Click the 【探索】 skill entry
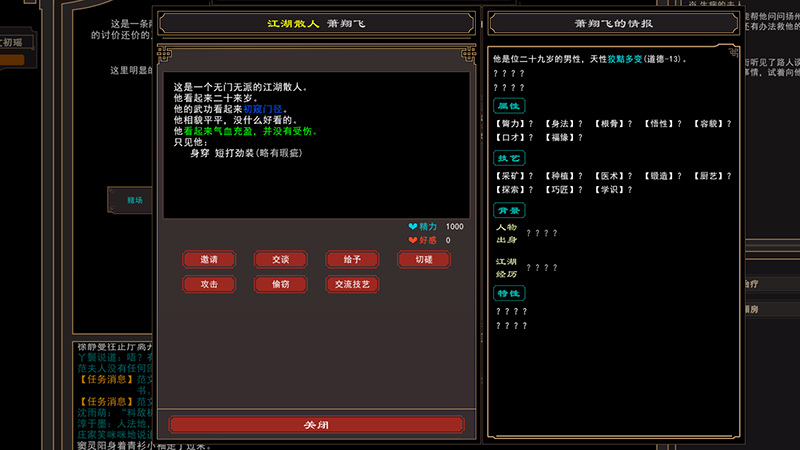The width and height of the screenshot is (800, 450). [x=514, y=190]
